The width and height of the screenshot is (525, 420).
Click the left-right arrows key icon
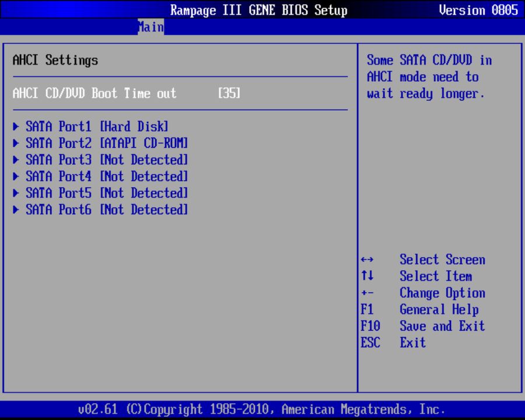[367, 260]
